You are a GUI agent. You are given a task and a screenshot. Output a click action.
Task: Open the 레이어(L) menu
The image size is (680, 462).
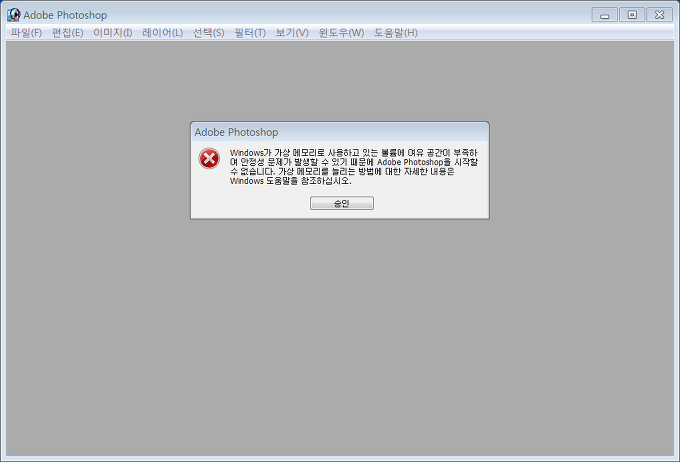tap(163, 33)
